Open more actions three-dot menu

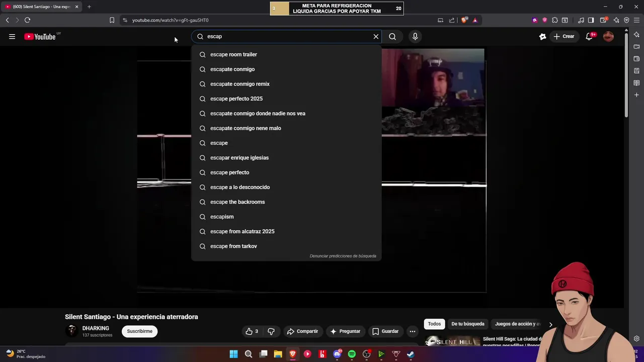click(412, 331)
